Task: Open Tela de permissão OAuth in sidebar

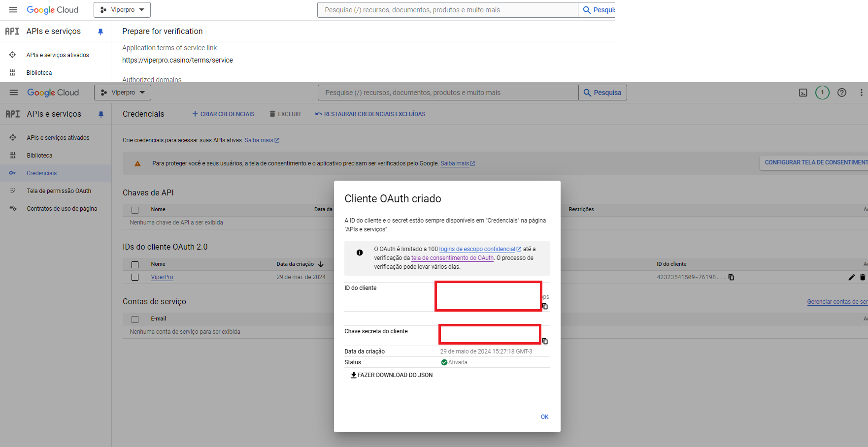Action: coord(59,191)
